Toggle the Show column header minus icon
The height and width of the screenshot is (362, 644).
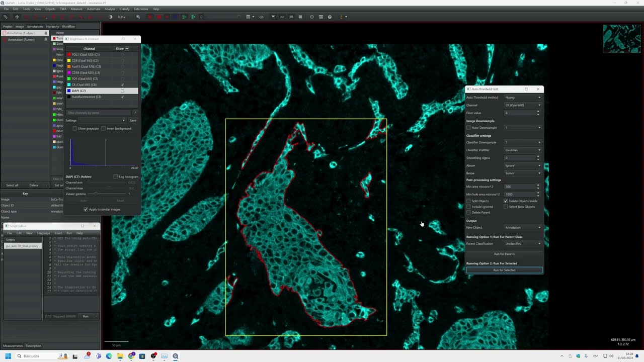click(x=127, y=49)
